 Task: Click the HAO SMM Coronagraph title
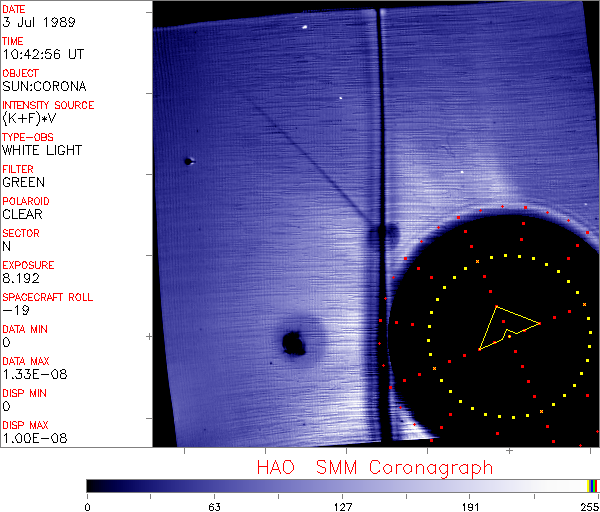click(x=375, y=468)
